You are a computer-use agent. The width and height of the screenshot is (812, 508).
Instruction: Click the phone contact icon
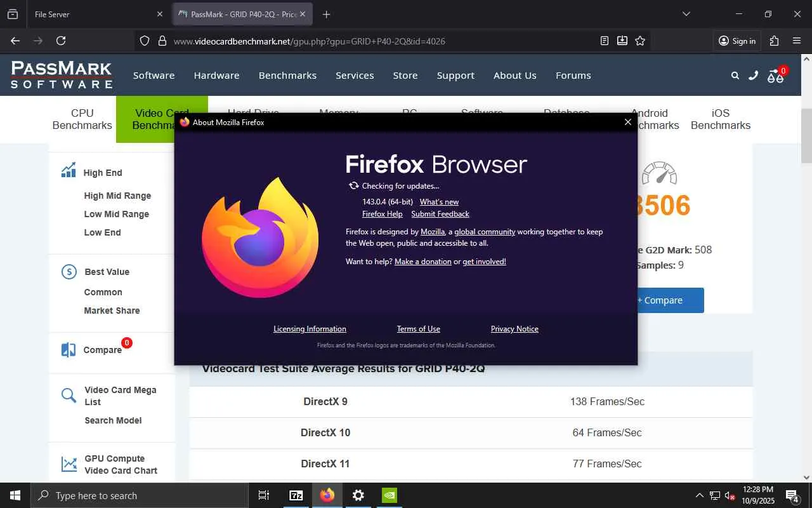(x=753, y=76)
